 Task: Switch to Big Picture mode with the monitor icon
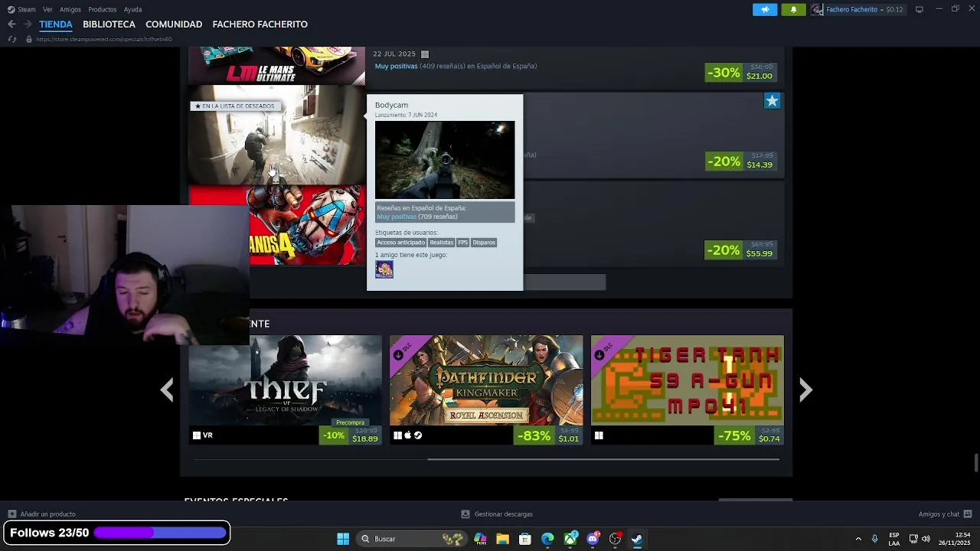[920, 9]
